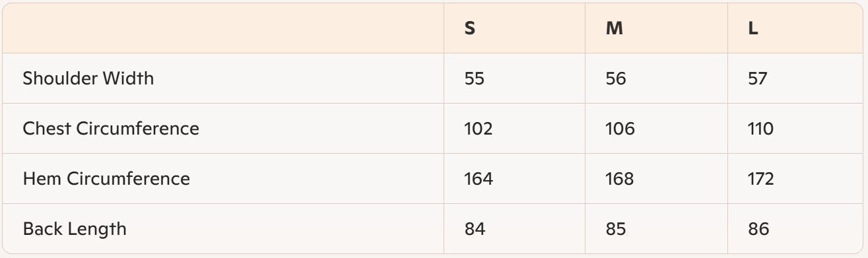Image resolution: width=868 pixels, height=258 pixels.
Task: Click the Shoulder Width value 56
Action: (x=617, y=79)
